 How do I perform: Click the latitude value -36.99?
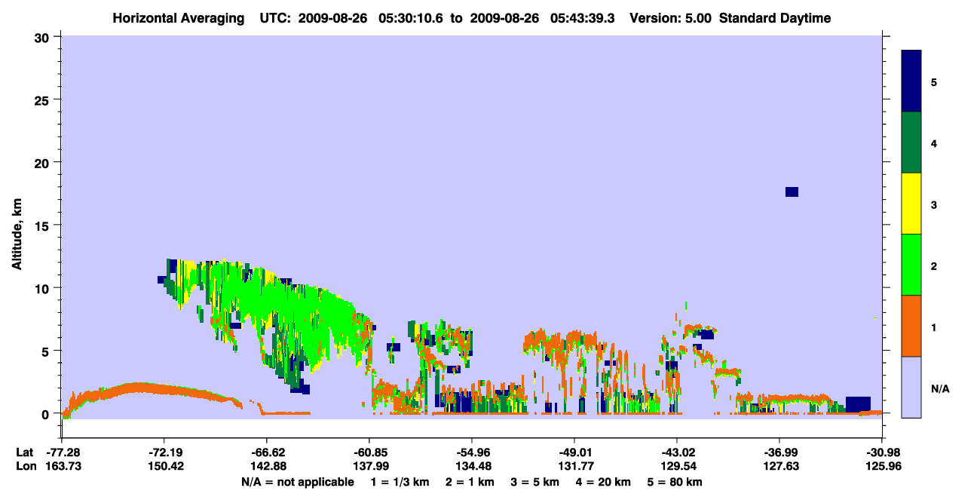tap(779, 452)
